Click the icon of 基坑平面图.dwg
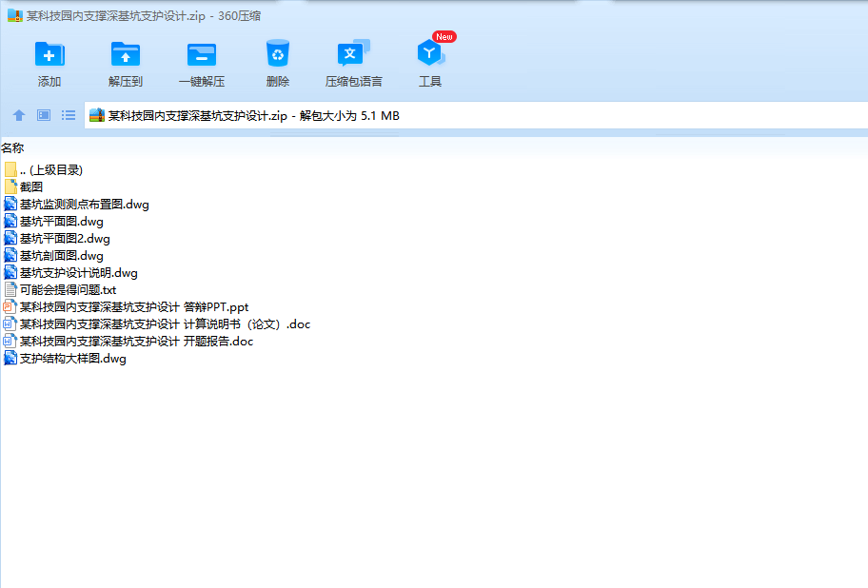 [x=10, y=221]
